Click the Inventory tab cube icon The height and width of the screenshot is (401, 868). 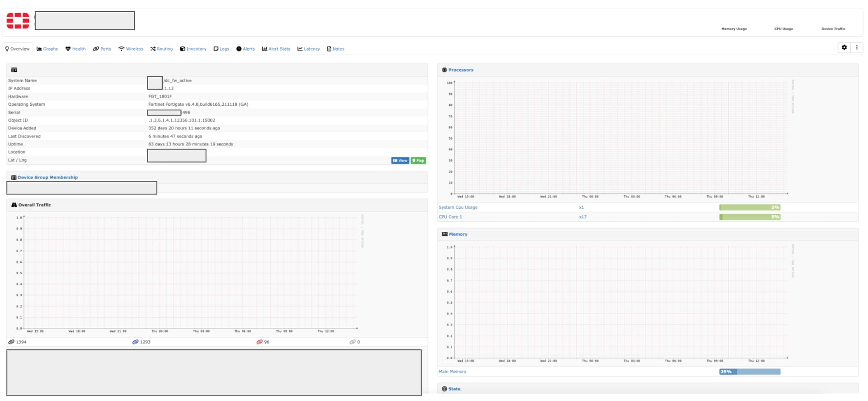(183, 49)
